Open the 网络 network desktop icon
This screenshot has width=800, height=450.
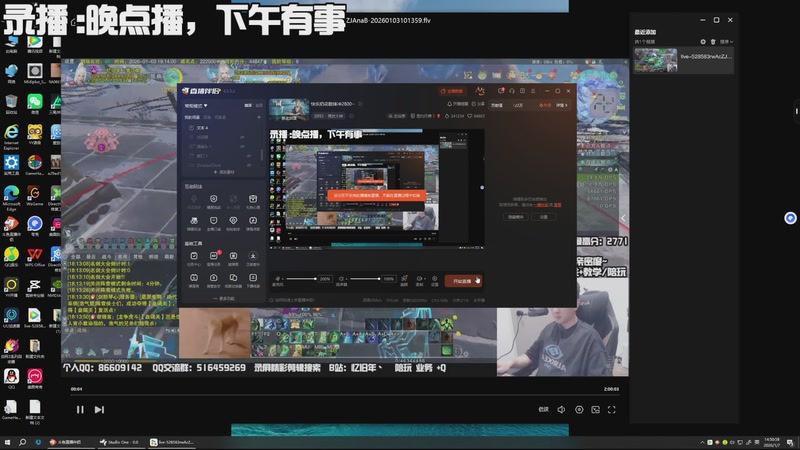coord(11,73)
